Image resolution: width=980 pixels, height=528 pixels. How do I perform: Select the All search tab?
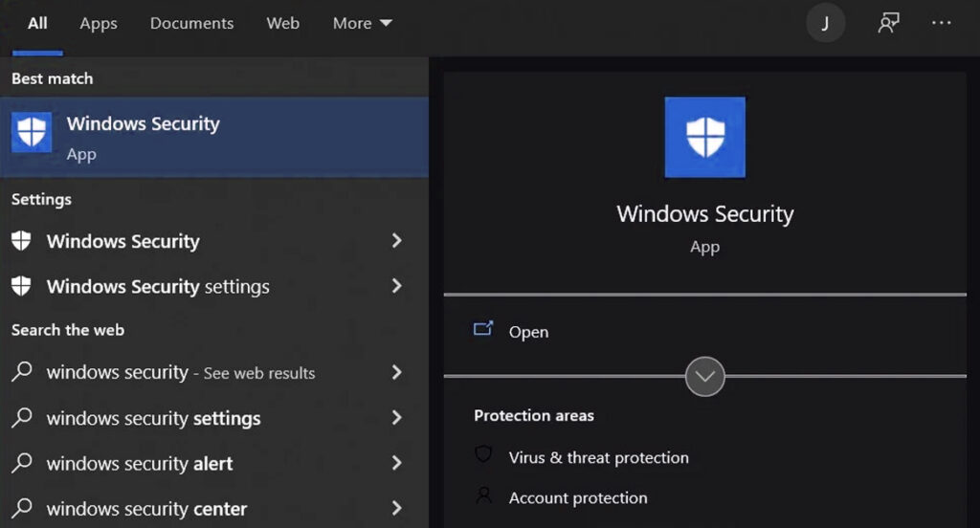pyautogui.click(x=37, y=24)
